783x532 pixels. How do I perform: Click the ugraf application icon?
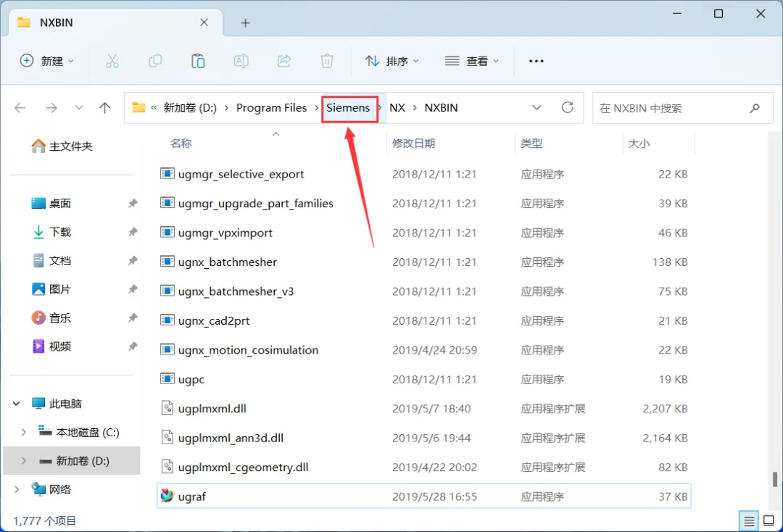pyautogui.click(x=167, y=496)
